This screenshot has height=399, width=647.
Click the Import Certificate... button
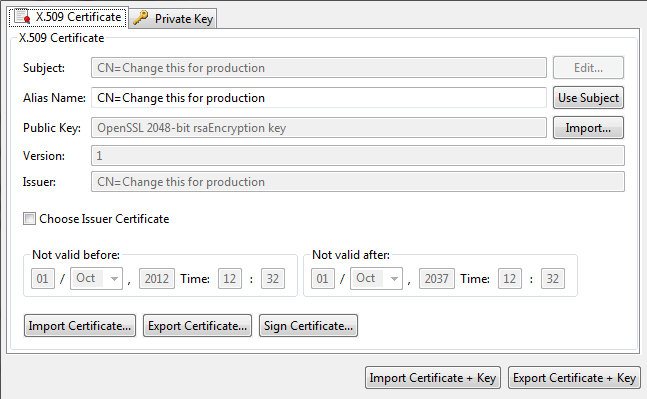tap(80, 326)
